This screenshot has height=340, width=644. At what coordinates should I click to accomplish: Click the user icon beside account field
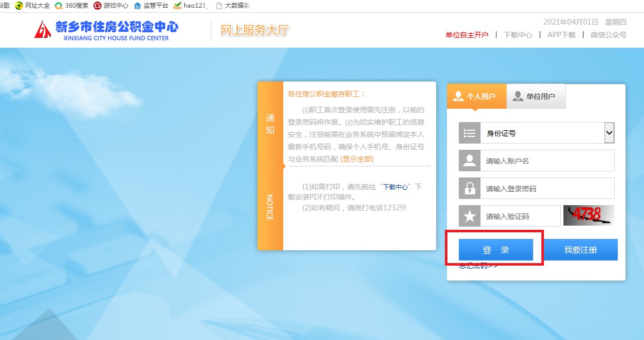[x=470, y=161]
